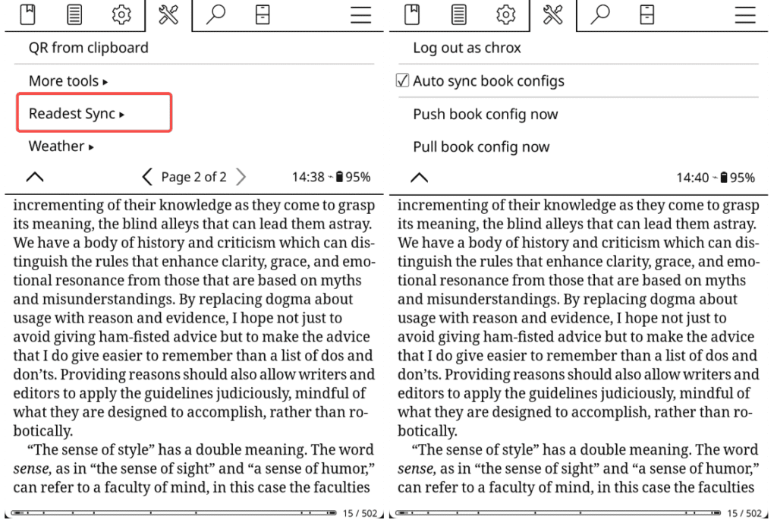The width and height of the screenshot is (777, 532).
Task: Go to previous menu page arrow
Action: tap(147, 178)
